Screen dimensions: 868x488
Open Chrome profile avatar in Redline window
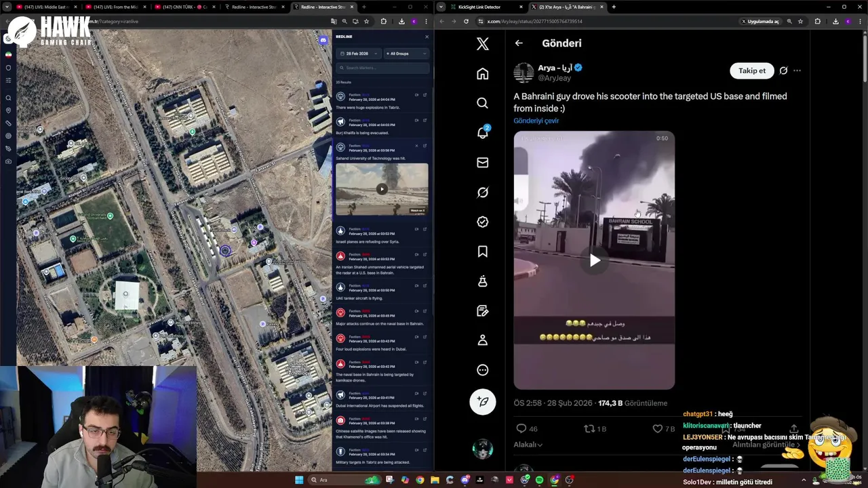pos(414,21)
